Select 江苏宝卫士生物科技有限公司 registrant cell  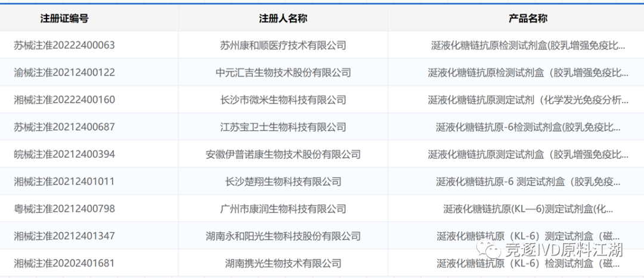point(283,127)
